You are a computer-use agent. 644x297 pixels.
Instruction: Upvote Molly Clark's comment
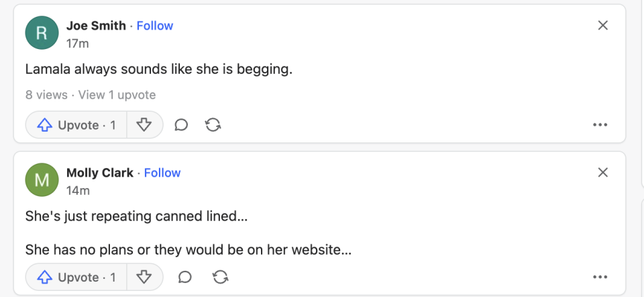[x=76, y=278]
